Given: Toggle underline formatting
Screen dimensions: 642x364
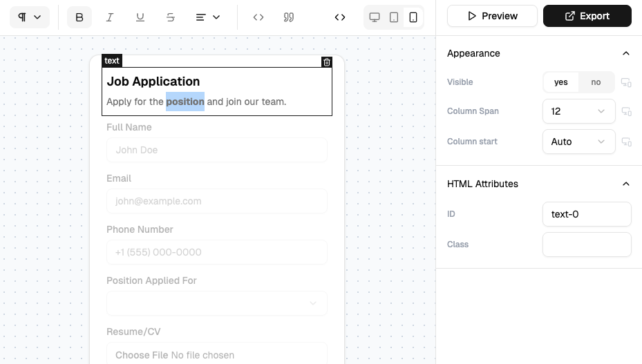Looking at the screenshot, I should click(x=140, y=17).
